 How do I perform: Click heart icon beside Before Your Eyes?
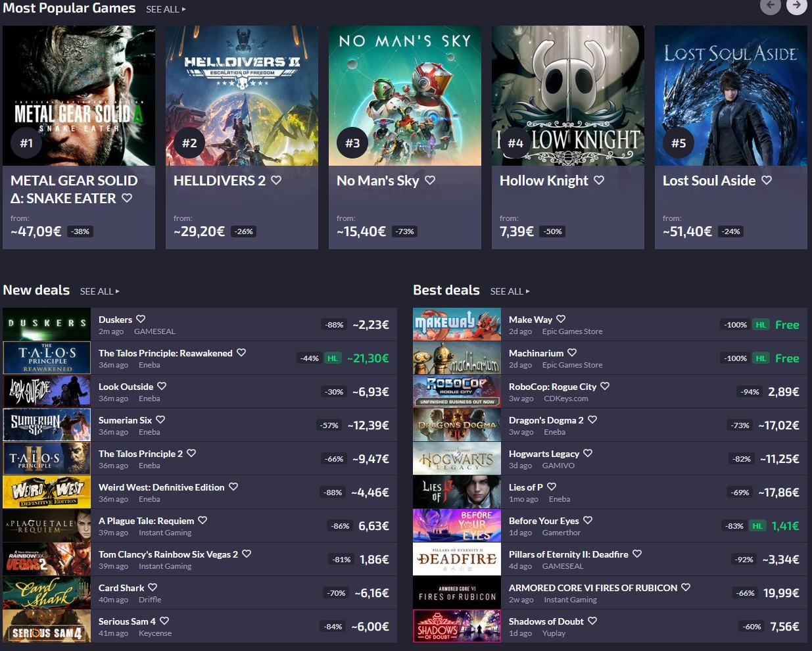588,520
